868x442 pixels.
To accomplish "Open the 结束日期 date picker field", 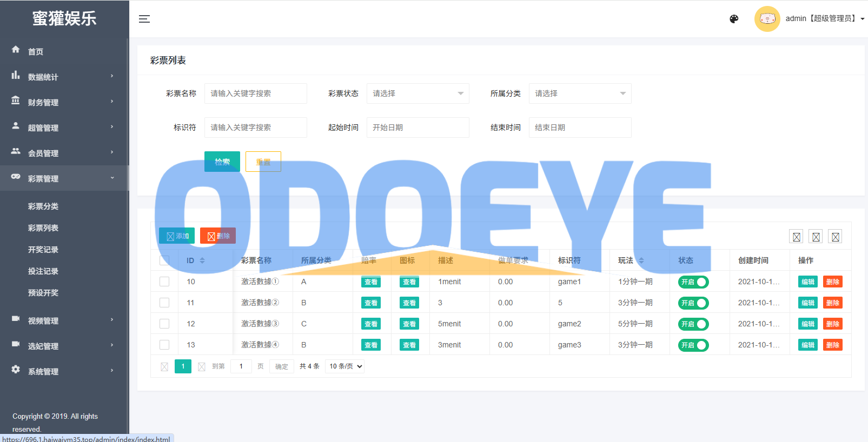I will [x=580, y=128].
